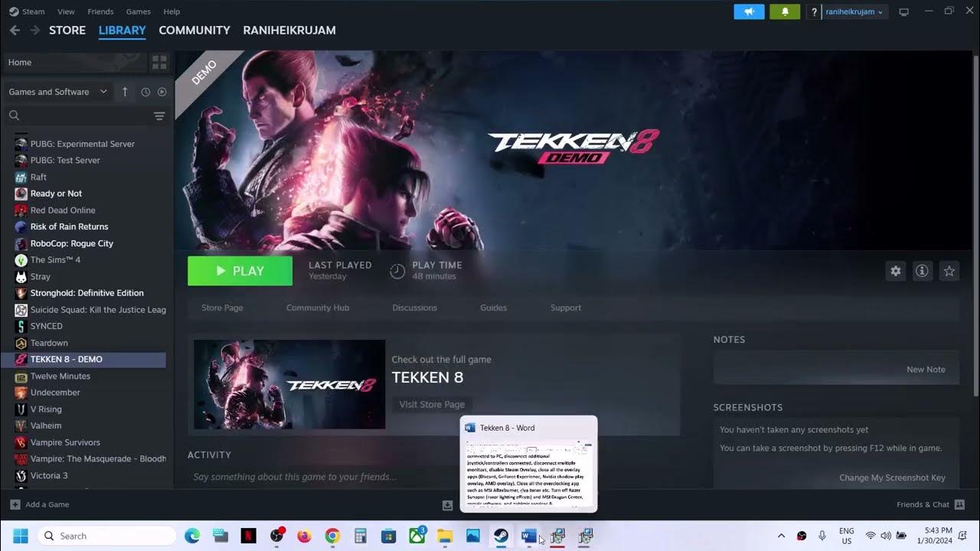Image resolution: width=980 pixels, height=551 pixels.
Task: Click New Note button
Action: click(926, 369)
